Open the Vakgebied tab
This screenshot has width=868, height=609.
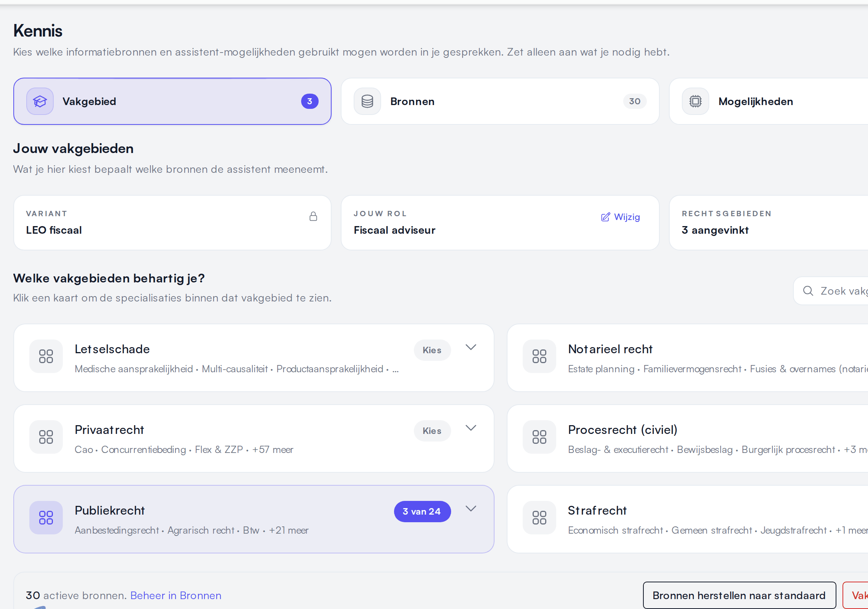(172, 101)
